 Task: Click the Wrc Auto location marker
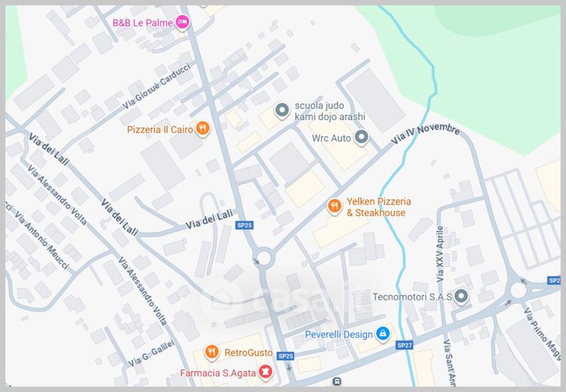(x=362, y=137)
